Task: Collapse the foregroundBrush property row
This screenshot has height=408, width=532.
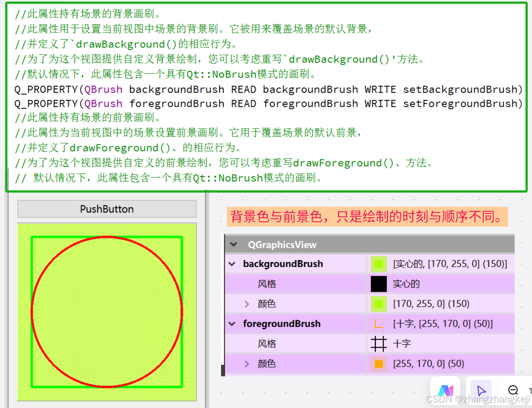Action: (232, 324)
